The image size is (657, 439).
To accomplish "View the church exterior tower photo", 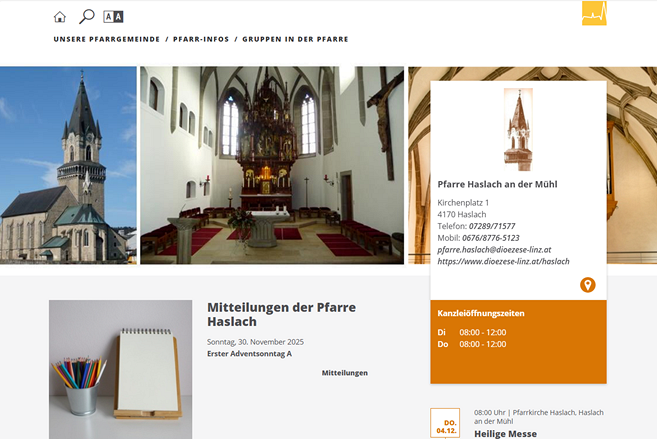I will (x=68, y=165).
